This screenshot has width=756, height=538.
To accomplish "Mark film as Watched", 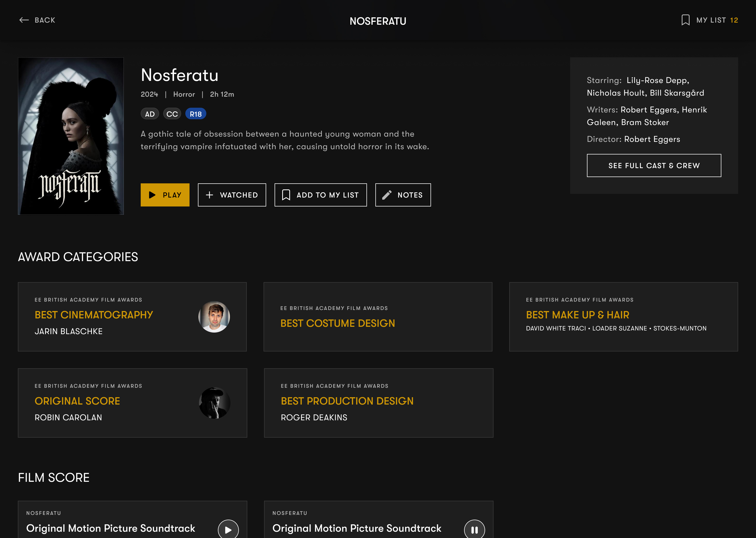I will [x=232, y=195].
